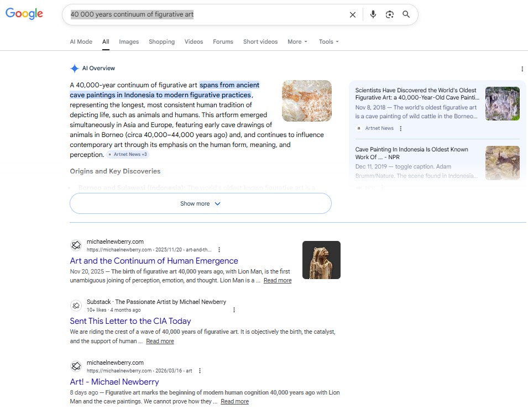Expand AI Overview with Show more
The width and height of the screenshot is (528, 420).
click(200, 203)
